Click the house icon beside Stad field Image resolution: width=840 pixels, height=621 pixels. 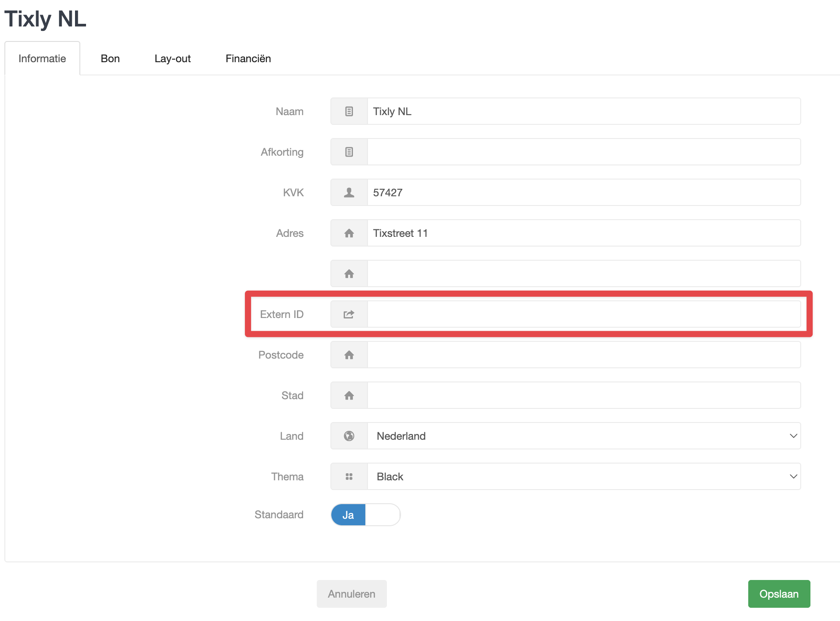349,396
